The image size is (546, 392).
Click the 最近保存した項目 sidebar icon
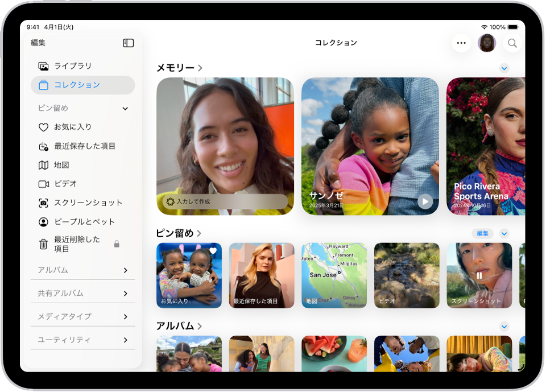(x=44, y=146)
